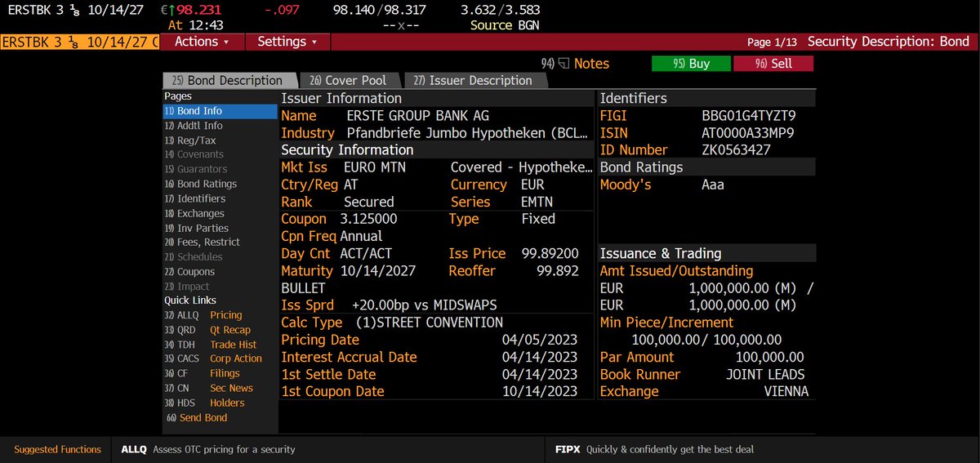Click the Suggested Functions label
The image size is (980, 463).
[x=57, y=449]
